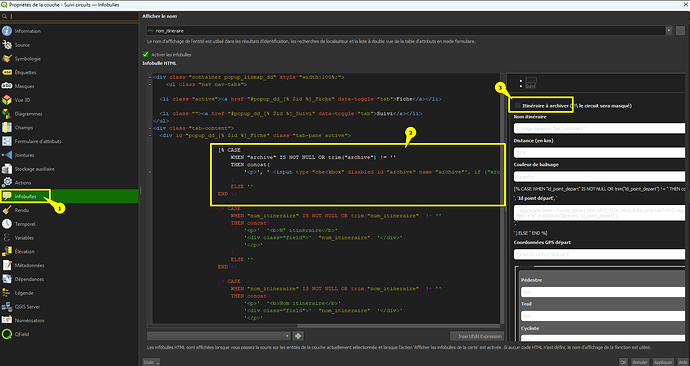Select the Infobulles section
690x366 pixels.
point(69,196)
